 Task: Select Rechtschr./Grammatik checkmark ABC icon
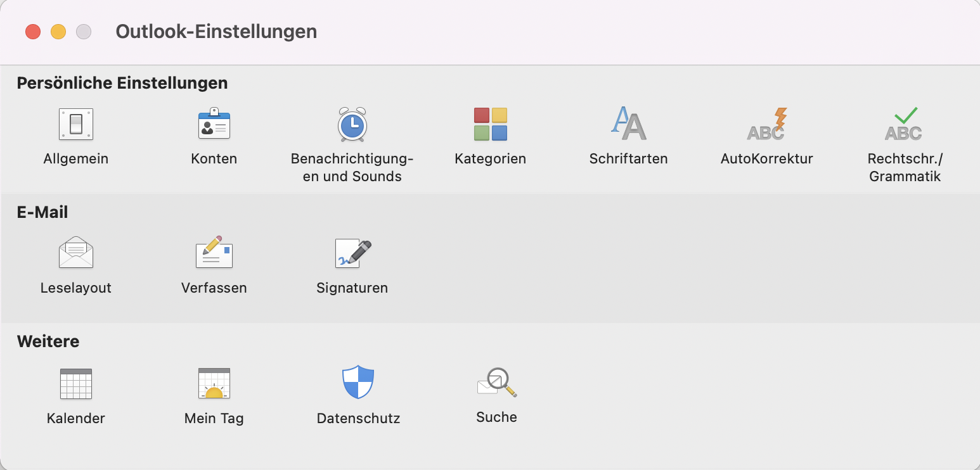pos(905,124)
